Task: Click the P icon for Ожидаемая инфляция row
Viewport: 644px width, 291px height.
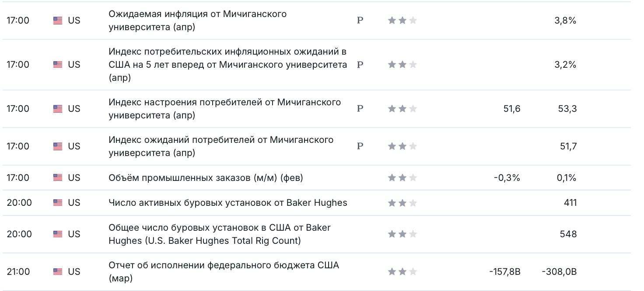Action: click(360, 21)
